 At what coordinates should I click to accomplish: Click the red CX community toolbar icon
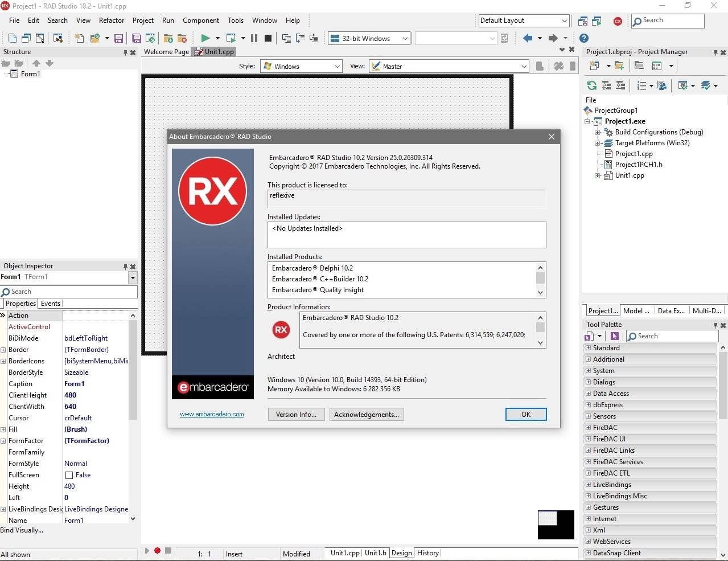[618, 21]
